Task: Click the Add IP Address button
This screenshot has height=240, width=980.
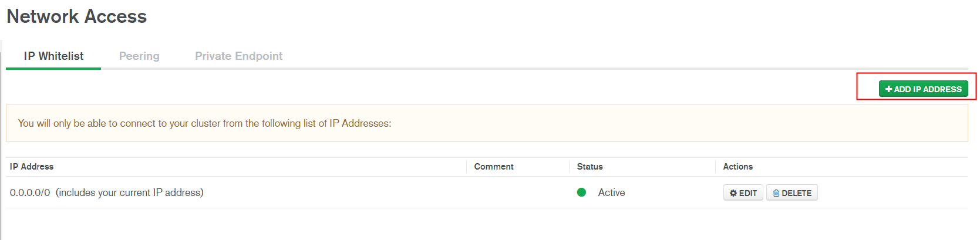Action: (923, 89)
